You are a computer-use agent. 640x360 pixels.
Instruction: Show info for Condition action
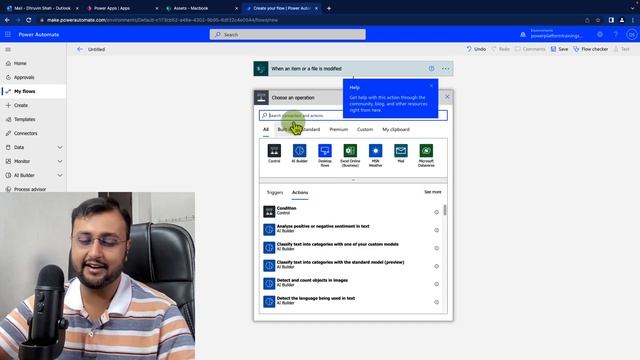click(436, 212)
